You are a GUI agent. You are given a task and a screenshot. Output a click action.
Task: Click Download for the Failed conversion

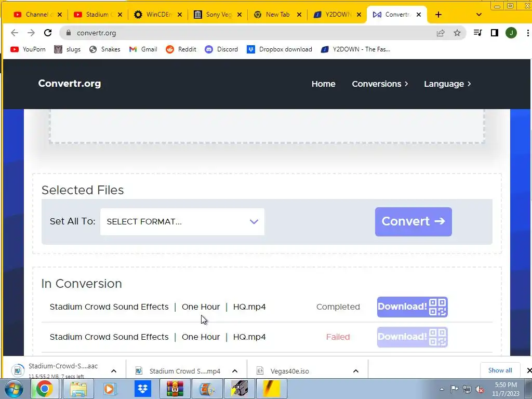pos(412,337)
